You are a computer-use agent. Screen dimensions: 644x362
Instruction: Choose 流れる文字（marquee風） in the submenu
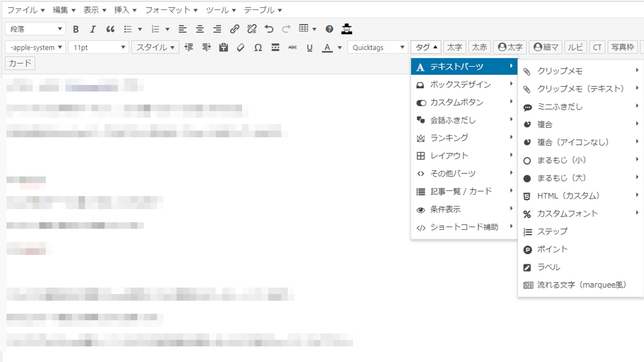(582, 285)
